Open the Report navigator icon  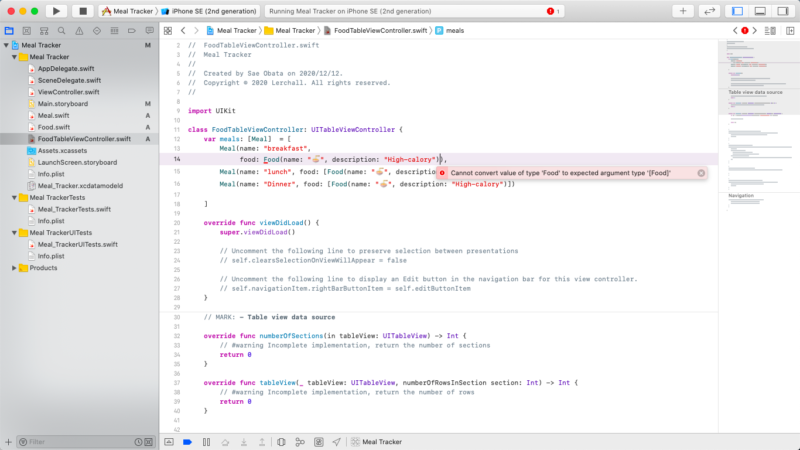[149, 31]
